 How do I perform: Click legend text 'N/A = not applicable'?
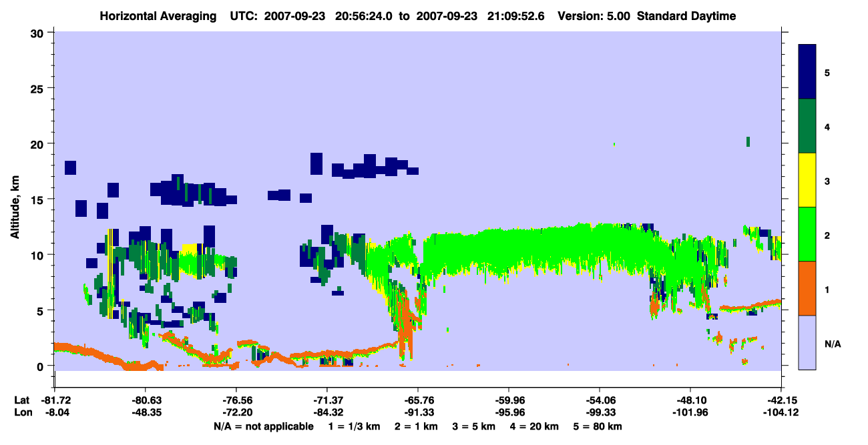coord(264,426)
